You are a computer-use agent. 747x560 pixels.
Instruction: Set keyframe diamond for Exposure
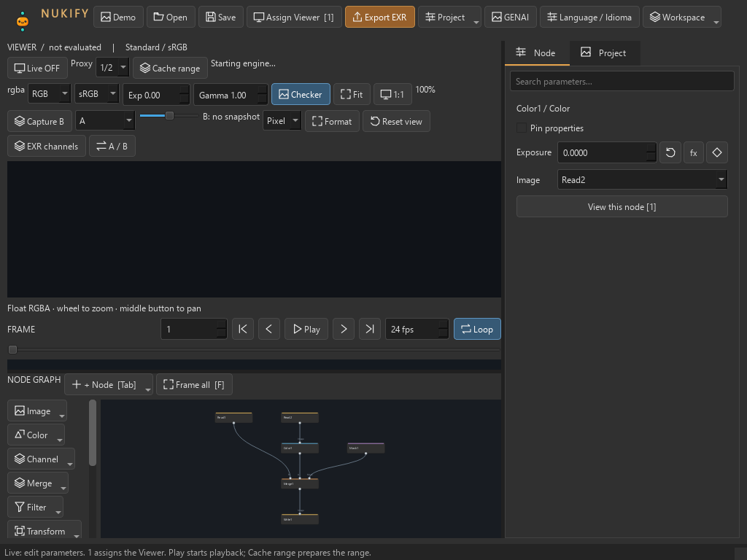(717, 152)
